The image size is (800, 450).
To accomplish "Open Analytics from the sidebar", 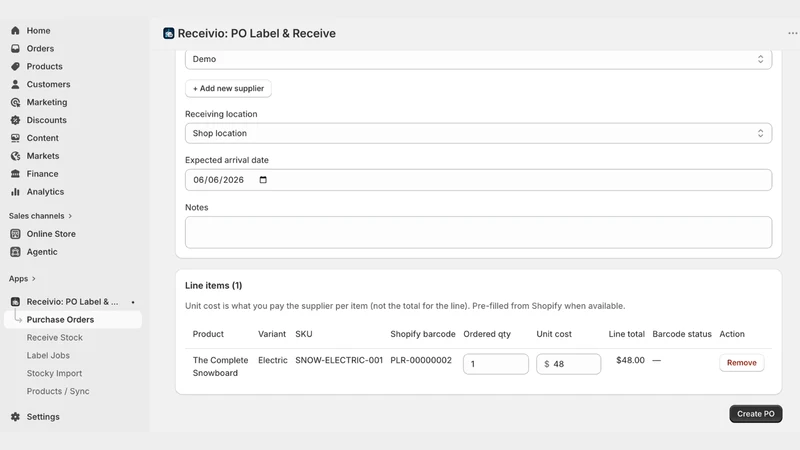I will [x=45, y=191].
